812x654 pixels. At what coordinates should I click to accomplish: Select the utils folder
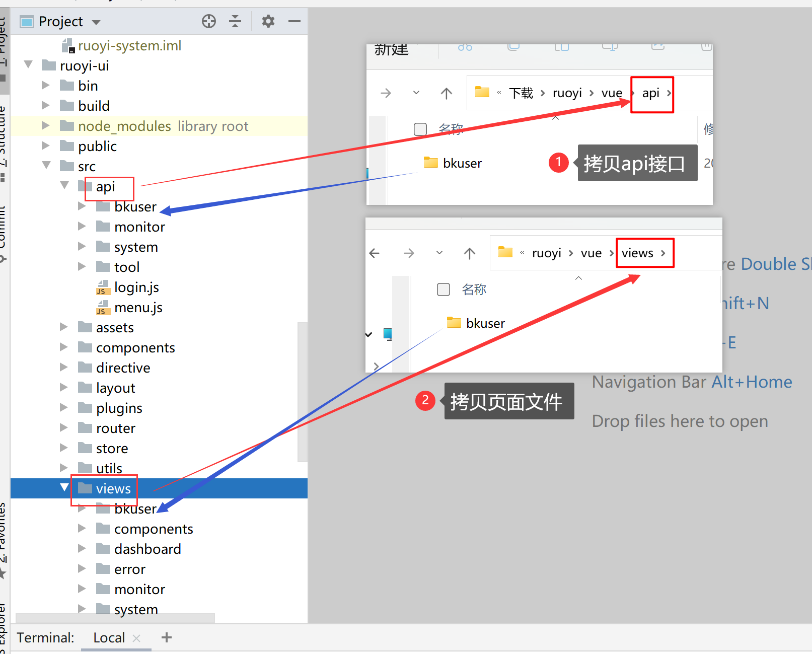[x=109, y=468]
